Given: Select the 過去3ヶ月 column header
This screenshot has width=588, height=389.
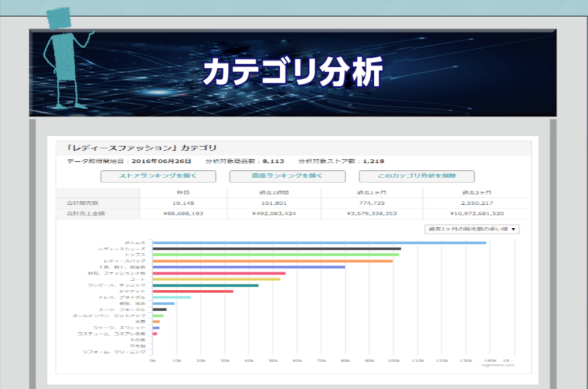Looking at the screenshot, I should [476, 193].
